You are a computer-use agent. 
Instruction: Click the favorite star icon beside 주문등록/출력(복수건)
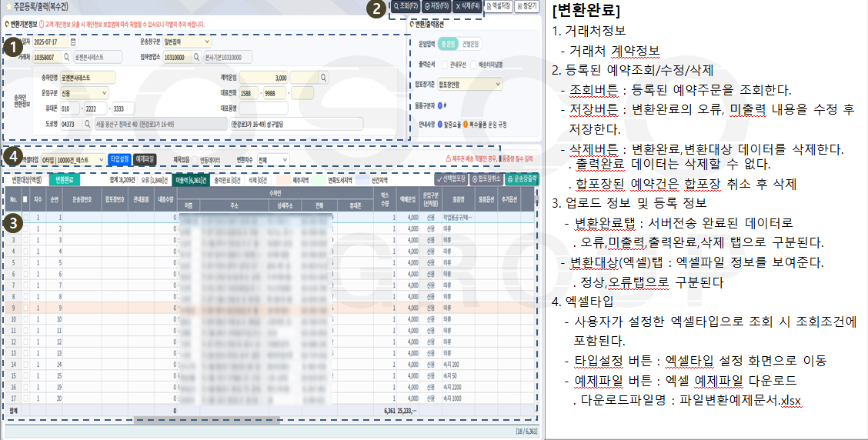[x=8, y=6]
